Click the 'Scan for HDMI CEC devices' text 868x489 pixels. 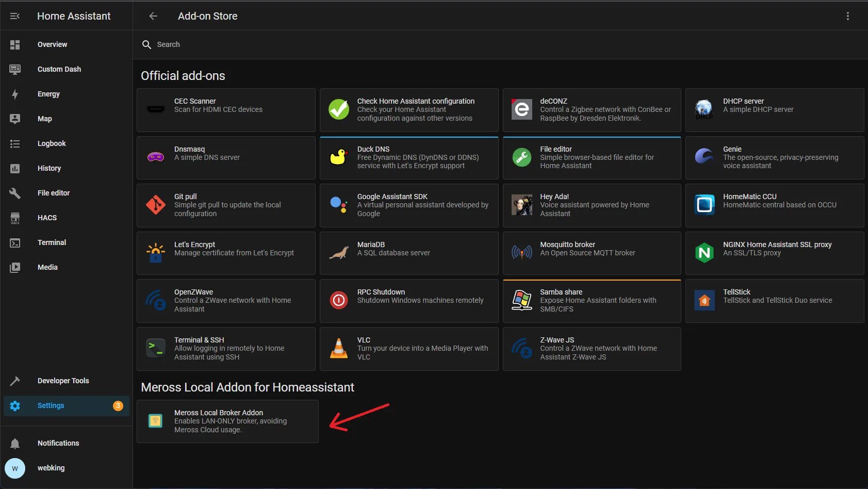[x=218, y=109]
